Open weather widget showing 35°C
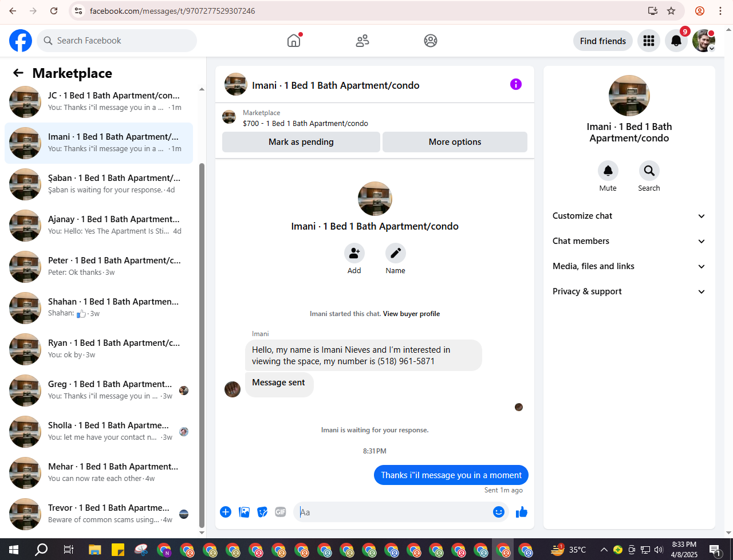This screenshot has width=733, height=560. coord(569,550)
